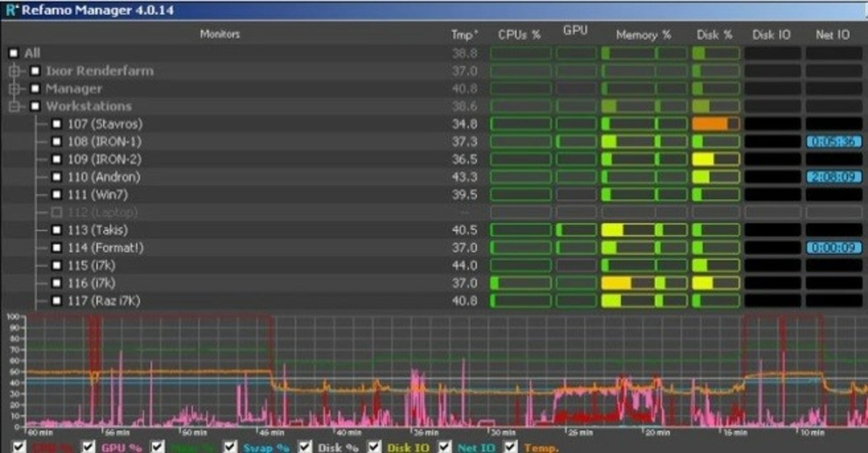Viewport: 868px width, 453px height.
Task: Sort by the Monitors column header
Action: click(x=220, y=34)
